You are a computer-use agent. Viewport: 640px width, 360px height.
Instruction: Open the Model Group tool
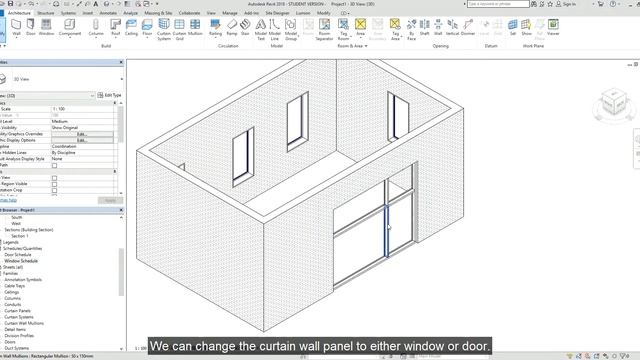[291, 29]
